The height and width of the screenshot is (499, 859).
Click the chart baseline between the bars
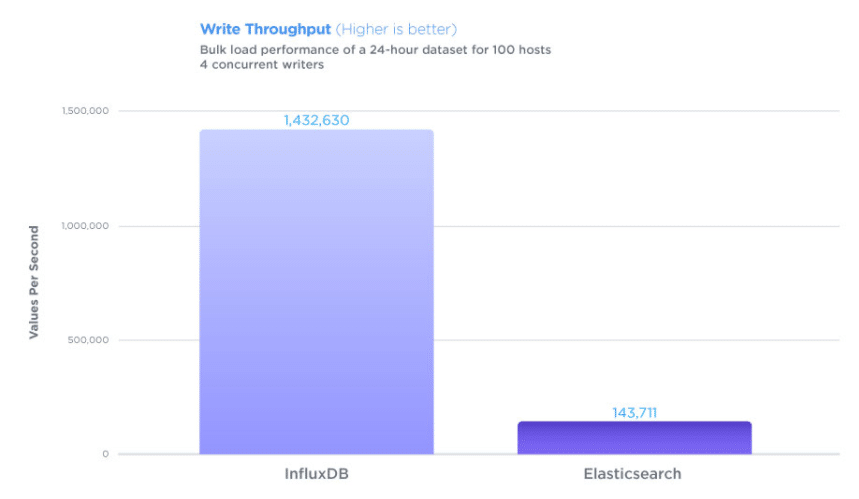[476, 454]
